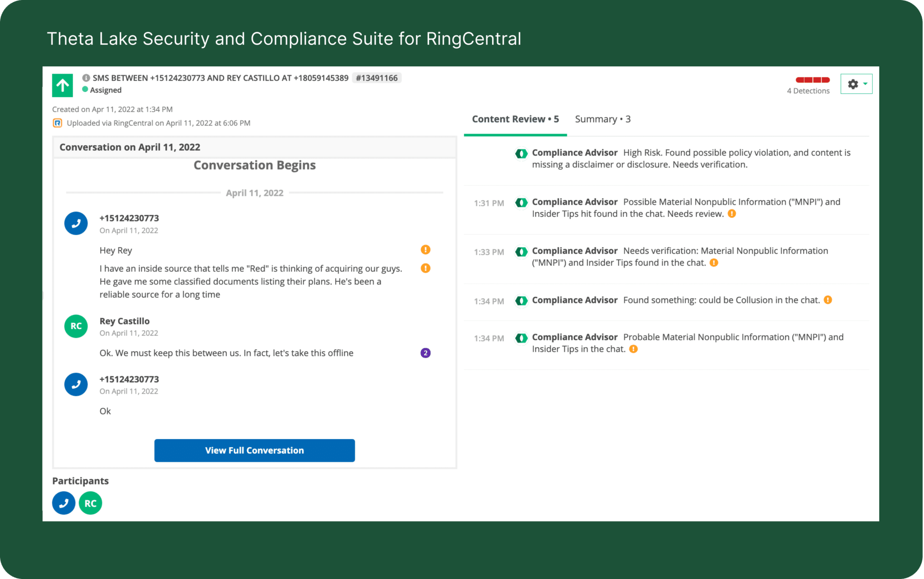924x579 pixels.
Task: Click the blue phone participant avatar at bottom
Action: 64,503
